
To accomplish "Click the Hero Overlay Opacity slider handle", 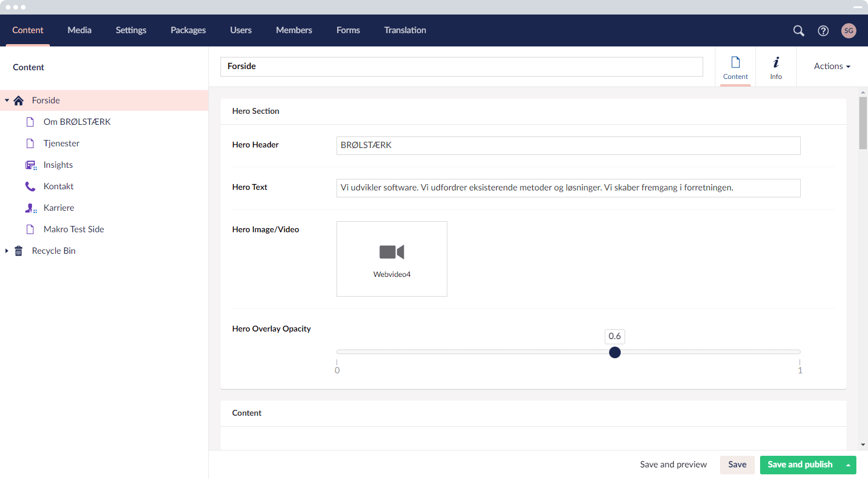I will click(615, 352).
